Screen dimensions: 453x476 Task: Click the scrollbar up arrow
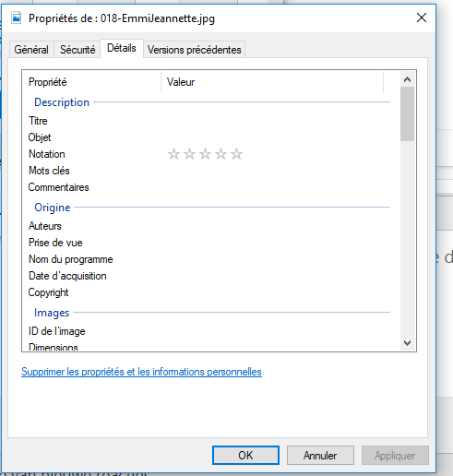point(407,79)
